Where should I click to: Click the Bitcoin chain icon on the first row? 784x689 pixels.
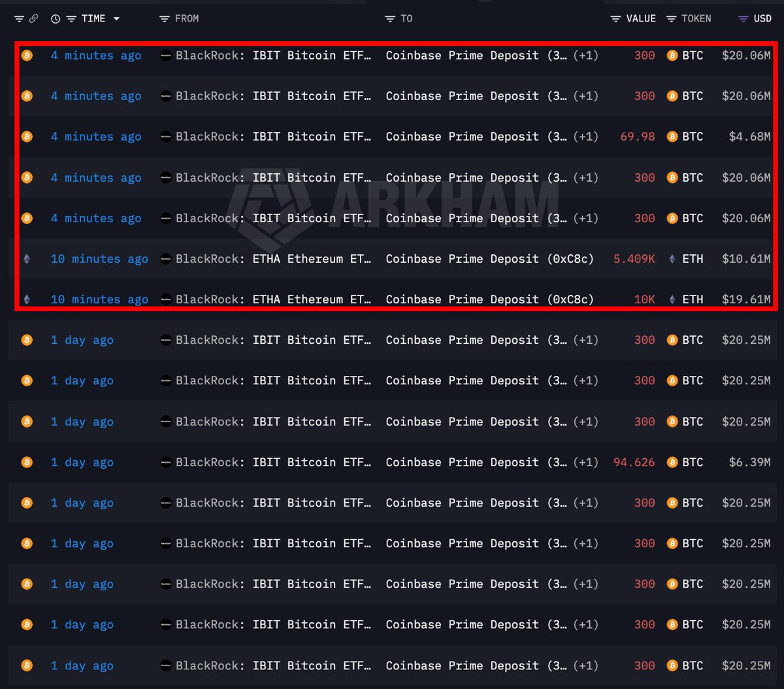click(26, 56)
